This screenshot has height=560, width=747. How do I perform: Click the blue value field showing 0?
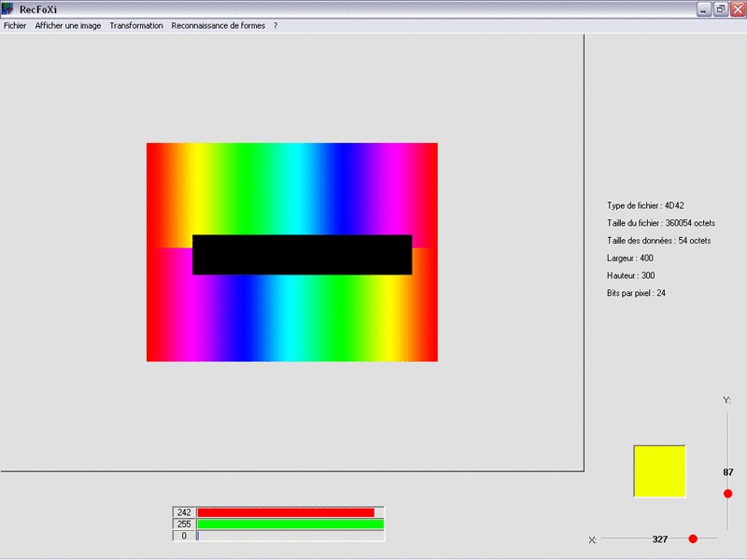point(184,536)
